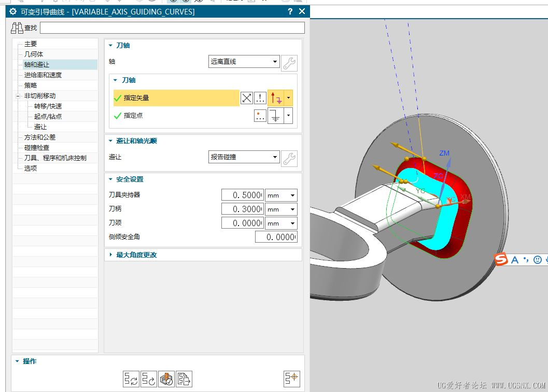Click the dialog settings gear icon

(x=13, y=11)
